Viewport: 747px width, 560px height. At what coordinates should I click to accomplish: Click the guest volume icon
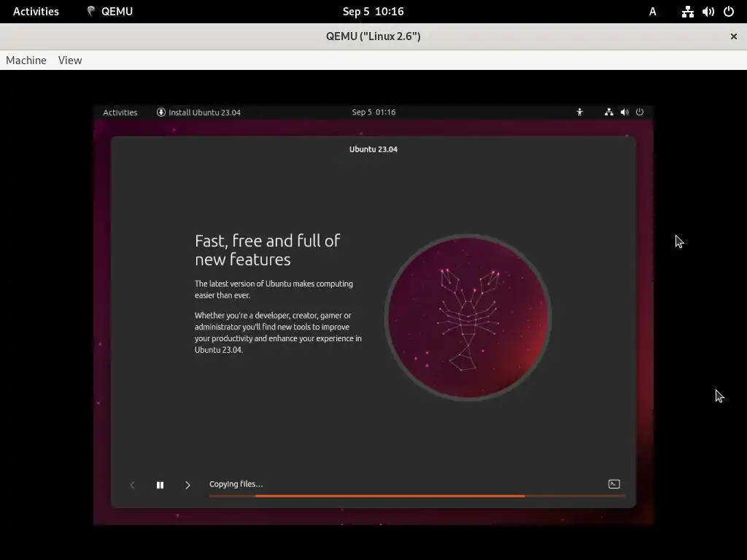pyautogui.click(x=624, y=112)
